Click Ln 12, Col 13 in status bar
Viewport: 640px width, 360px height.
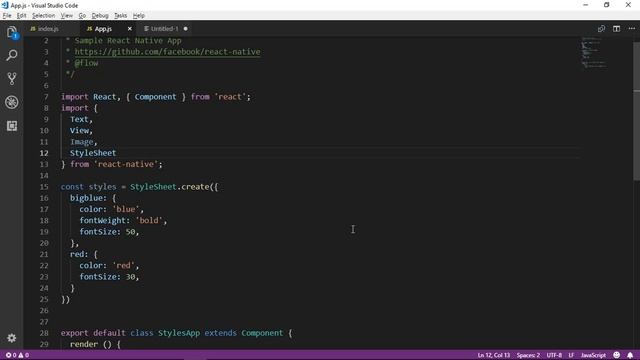point(493,355)
